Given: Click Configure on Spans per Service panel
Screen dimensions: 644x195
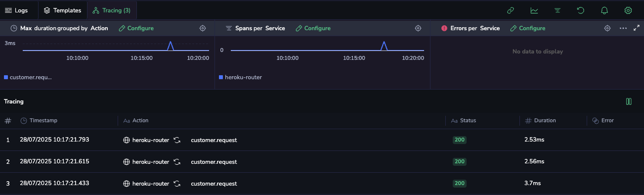Looking at the screenshot, I should (313, 28).
